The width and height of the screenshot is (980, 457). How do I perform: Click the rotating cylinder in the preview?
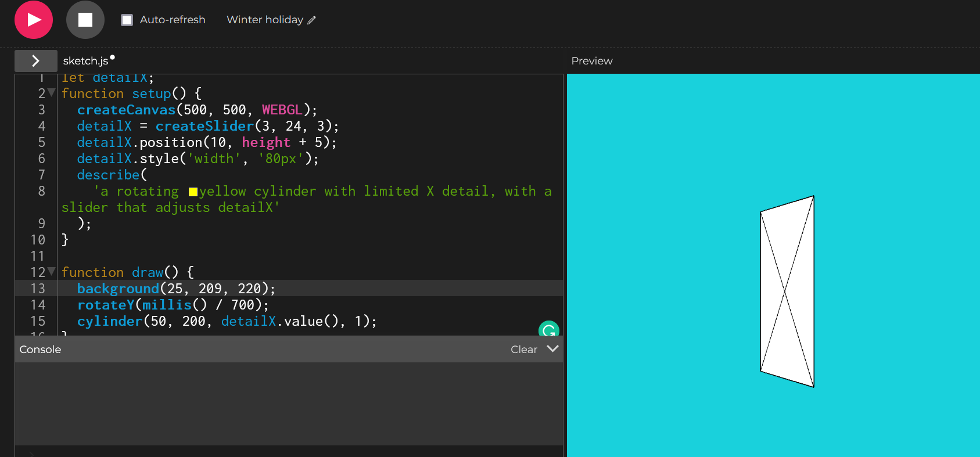click(x=787, y=292)
